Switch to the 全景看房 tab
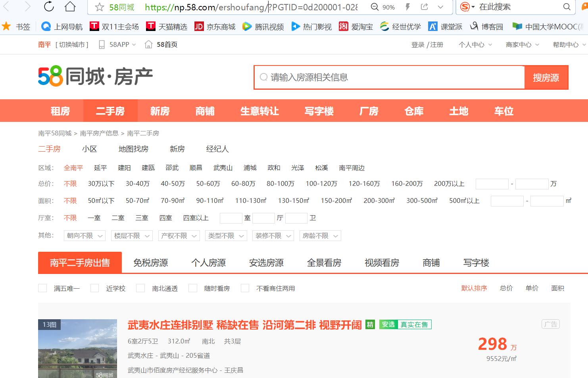This screenshot has width=588, height=378. (324, 263)
